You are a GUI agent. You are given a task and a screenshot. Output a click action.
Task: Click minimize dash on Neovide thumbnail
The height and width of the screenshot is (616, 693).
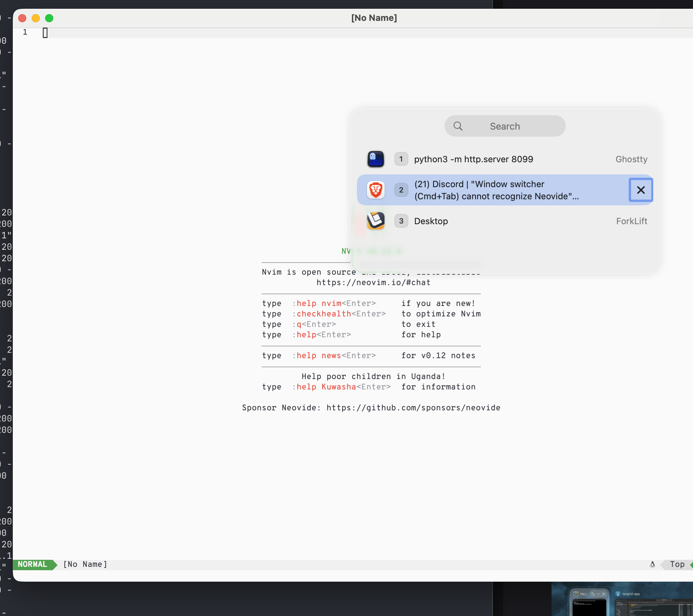point(598,594)
